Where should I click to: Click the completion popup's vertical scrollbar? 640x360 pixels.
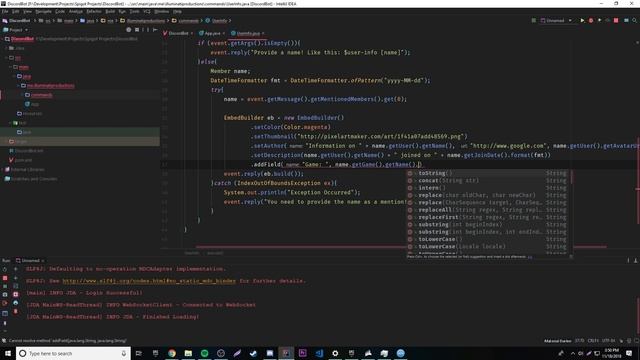click(571, 177)
